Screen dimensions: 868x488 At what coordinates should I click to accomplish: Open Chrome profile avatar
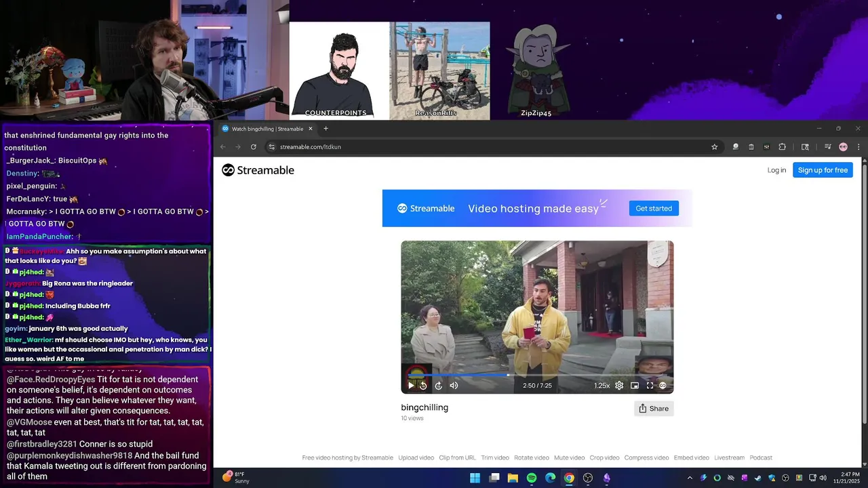coord(843,146)
